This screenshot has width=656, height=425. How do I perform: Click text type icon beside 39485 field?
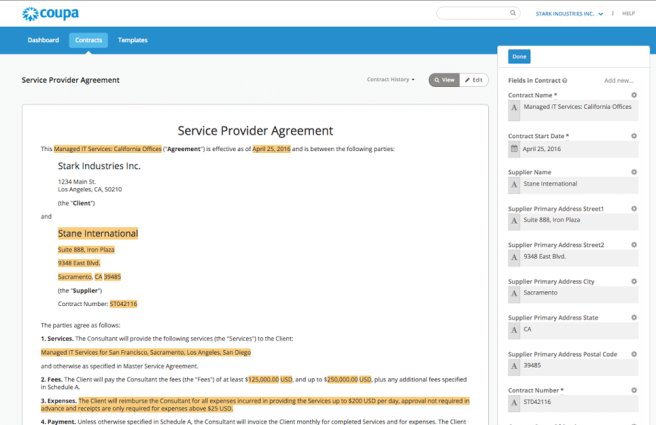(x=514, y=366)
